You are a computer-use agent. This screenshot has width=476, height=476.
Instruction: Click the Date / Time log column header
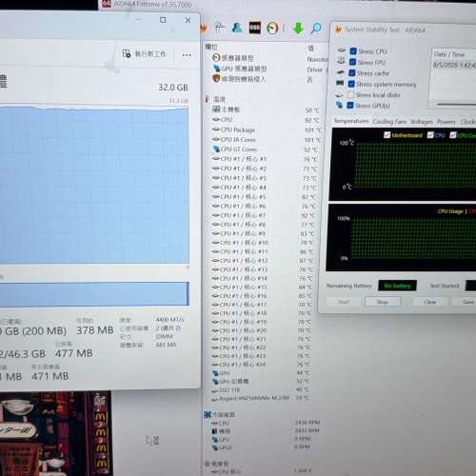click(449, 54)
